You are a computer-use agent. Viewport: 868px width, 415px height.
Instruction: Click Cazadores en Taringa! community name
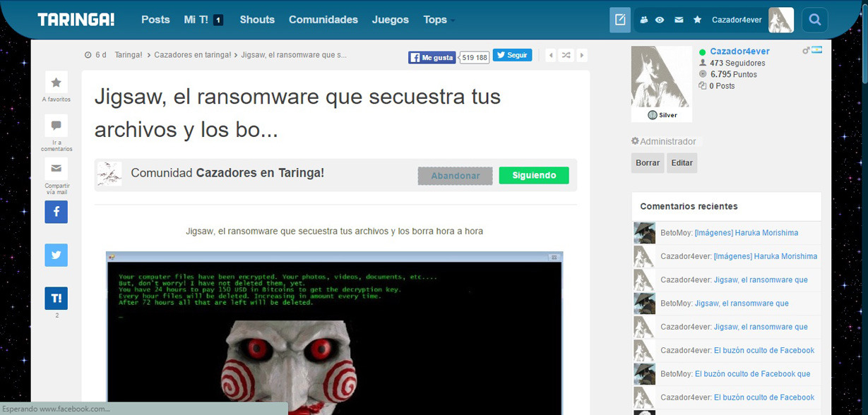tap(260, 173)
